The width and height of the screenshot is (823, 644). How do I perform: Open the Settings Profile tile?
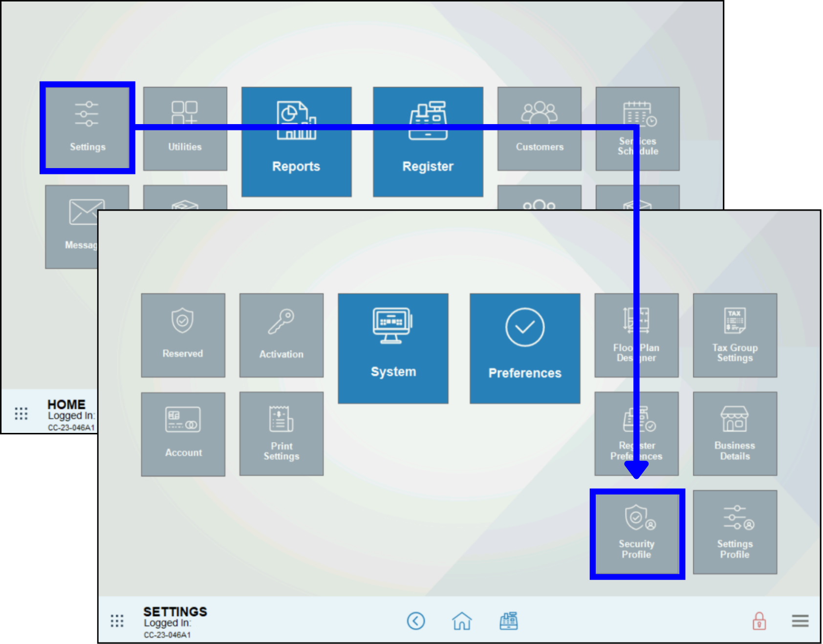pyautogui.click(x=735, y=532)
